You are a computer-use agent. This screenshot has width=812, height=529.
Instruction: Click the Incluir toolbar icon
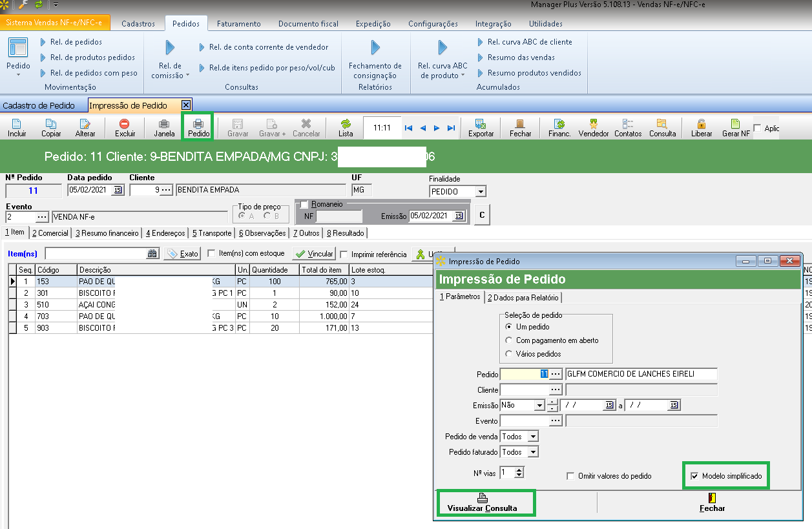pos(17,127)
